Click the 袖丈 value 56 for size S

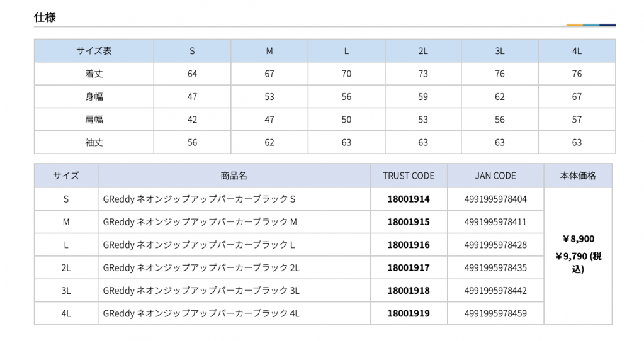click(192, 142)
